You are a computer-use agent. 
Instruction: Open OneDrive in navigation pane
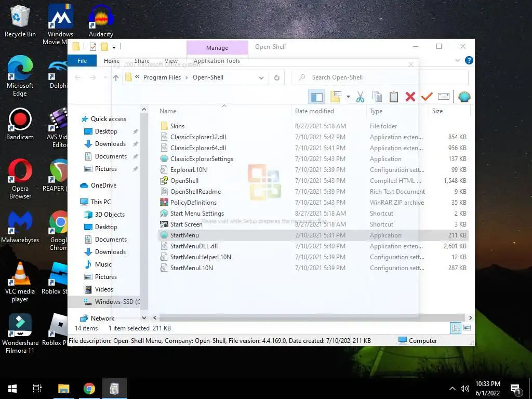pos(103,185)
